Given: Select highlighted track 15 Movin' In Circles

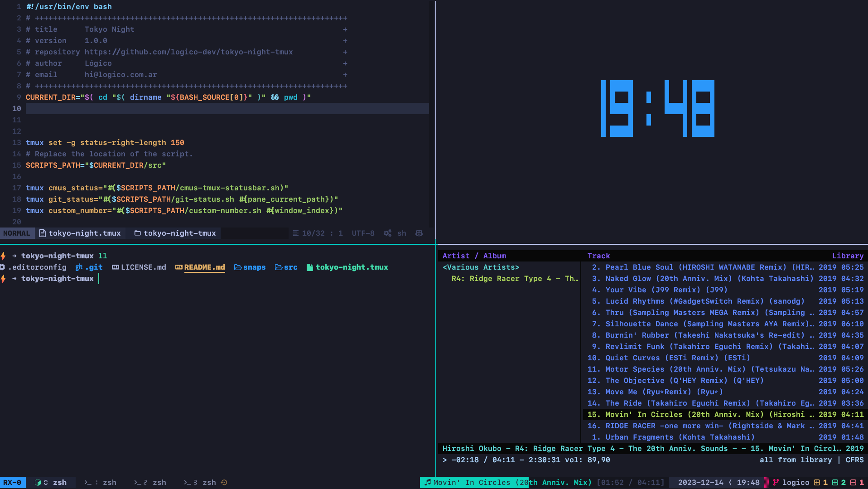Looking at the screenshot, I should (724, 415).
